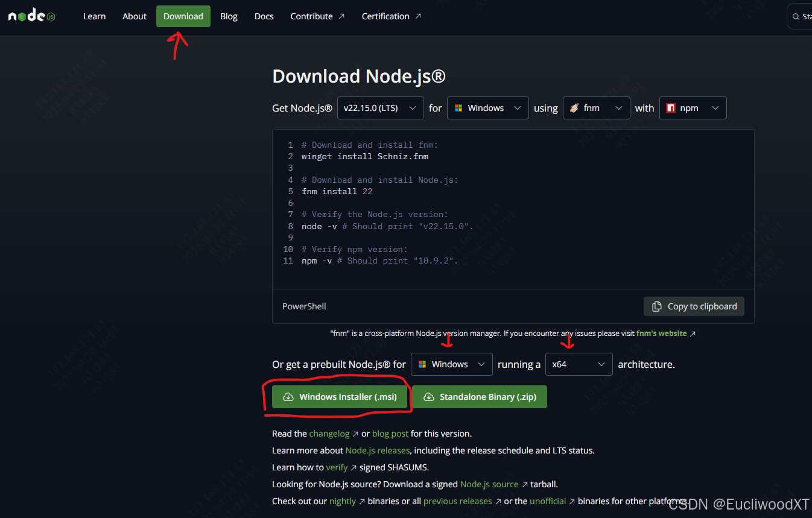The image size is (812, 518).
Task: Click the red npm icon in the dropdown
Action: tap(670, 108)
